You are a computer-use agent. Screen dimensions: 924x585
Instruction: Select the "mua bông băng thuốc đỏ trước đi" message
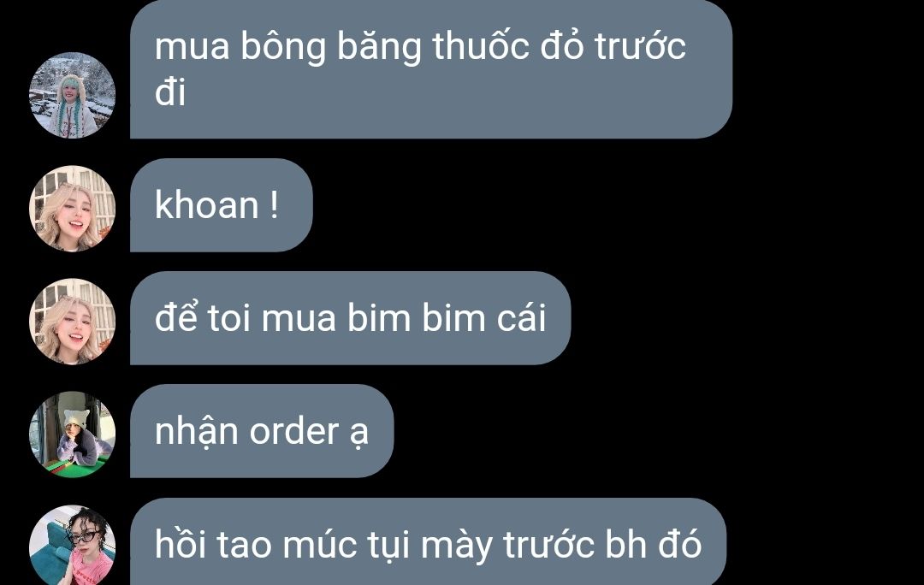(x=430, y=69)
